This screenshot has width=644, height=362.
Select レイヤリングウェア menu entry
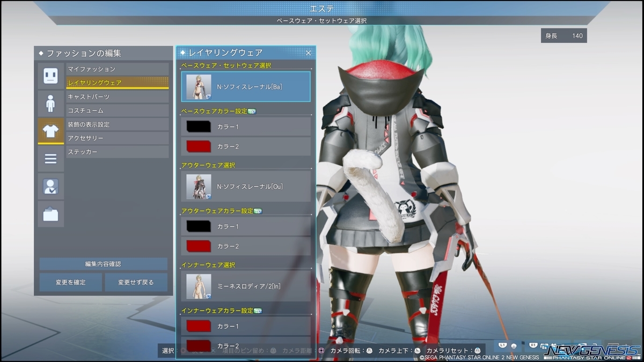[x=118, y=83]
